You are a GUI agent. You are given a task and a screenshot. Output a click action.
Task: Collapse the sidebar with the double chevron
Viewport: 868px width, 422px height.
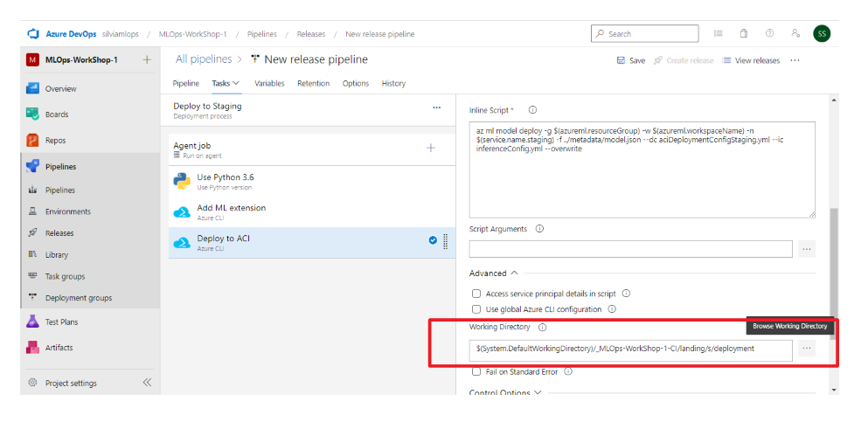(147, 382)
